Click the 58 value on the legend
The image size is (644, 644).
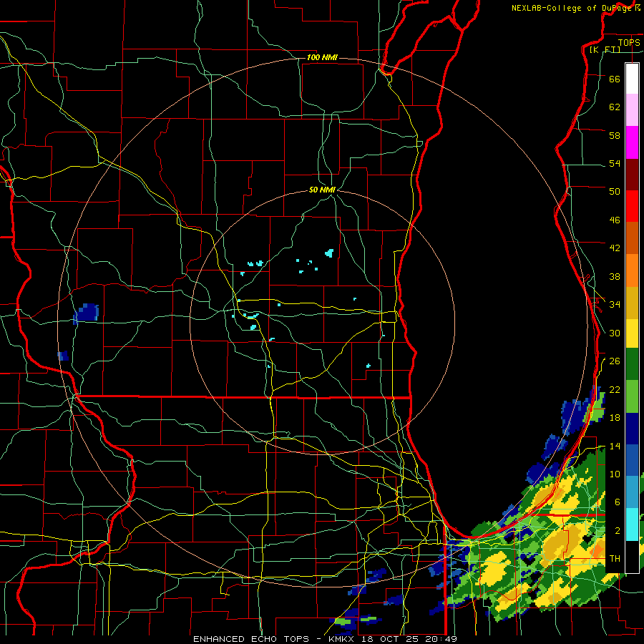pos(615,135)
